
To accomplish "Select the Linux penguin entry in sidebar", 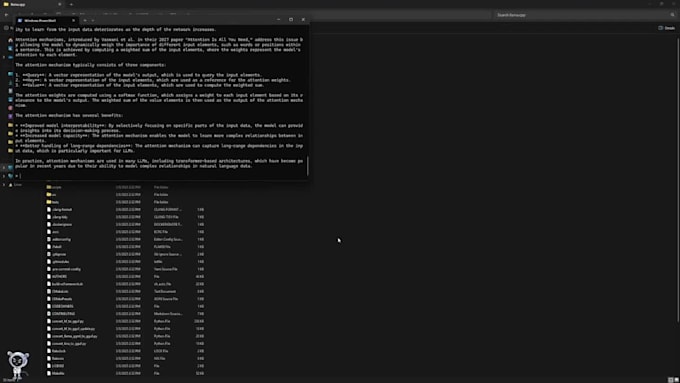I will pyautogui.click(x=15, y=185).
